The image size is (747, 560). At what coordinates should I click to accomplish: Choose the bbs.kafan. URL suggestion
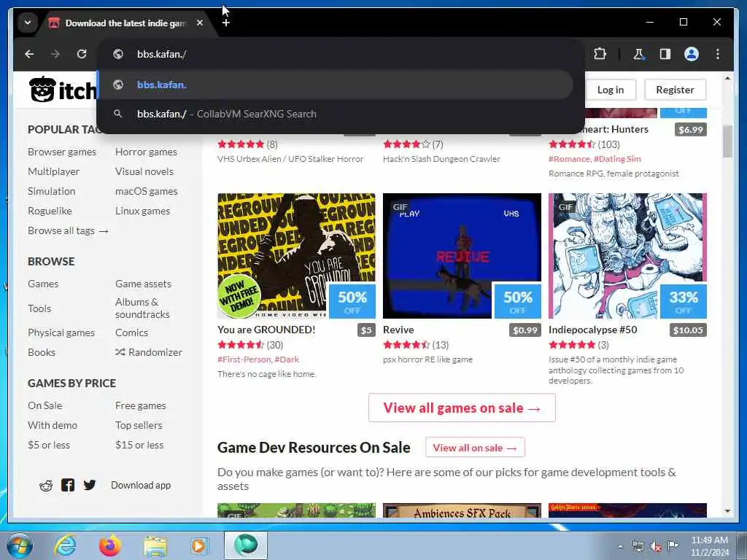pyautogui.click(x=335, y=85)
